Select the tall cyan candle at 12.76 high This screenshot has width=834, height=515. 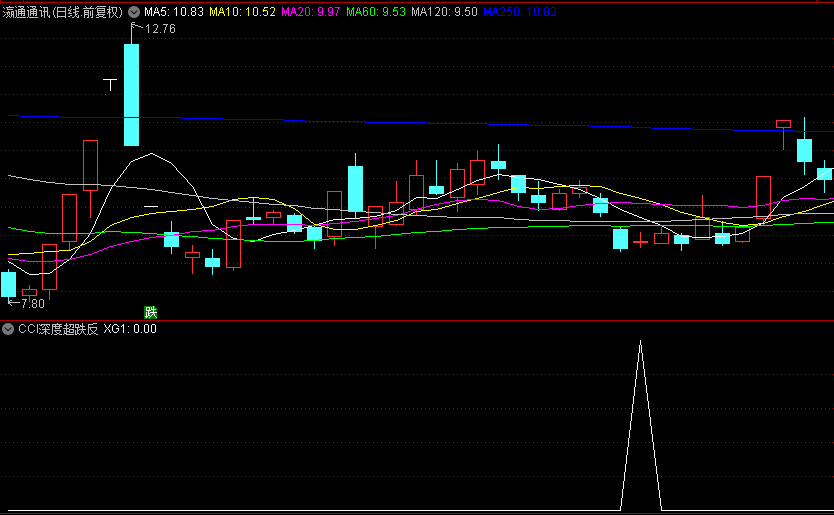131,95
